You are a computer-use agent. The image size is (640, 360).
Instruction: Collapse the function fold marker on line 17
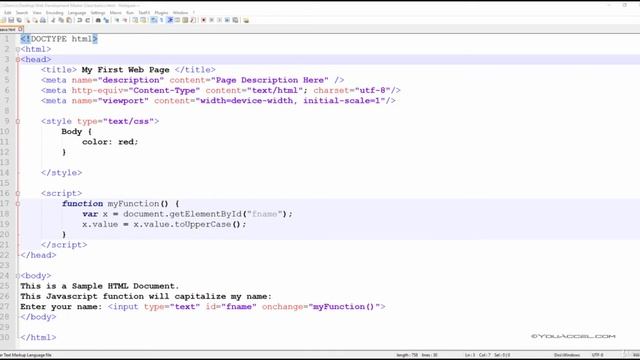coord(18,204)
